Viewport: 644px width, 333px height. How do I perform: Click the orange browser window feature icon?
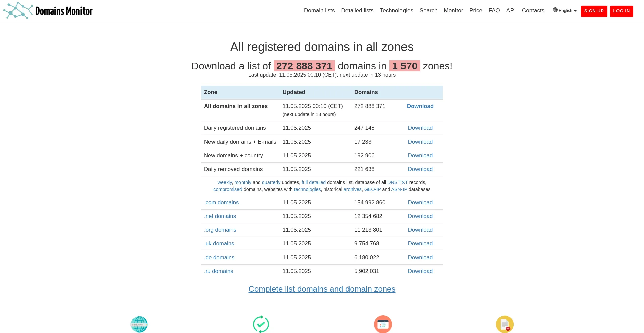pos(383,324)
